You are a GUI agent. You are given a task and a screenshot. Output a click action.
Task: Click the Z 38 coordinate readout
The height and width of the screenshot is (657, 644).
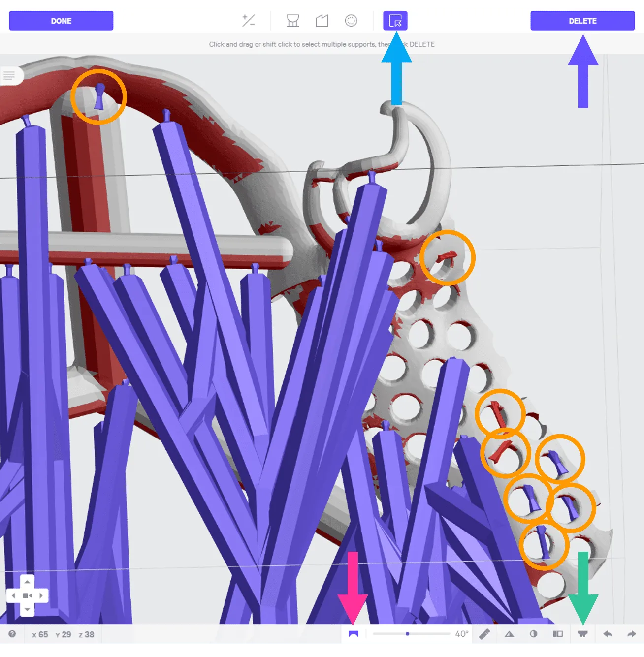pyautogui.click(x=86, y=634)
